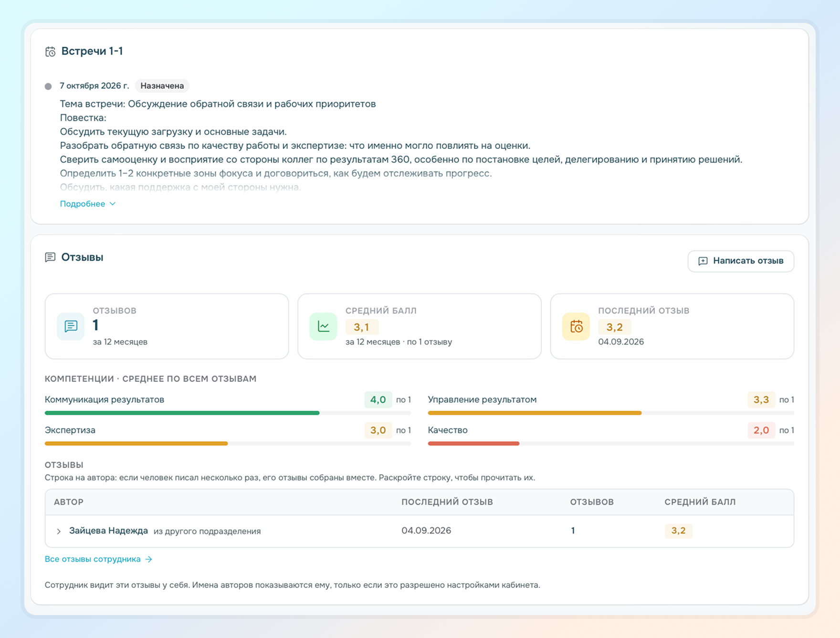Click the message icon in the Отзывов card
840x638 pixels.
(x=71, y=326)
